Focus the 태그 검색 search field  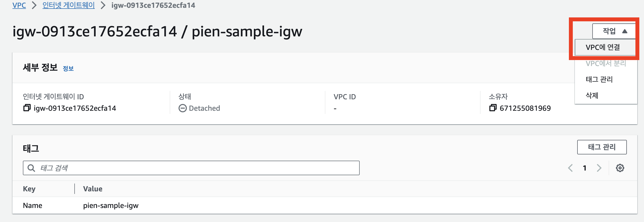coord(191,168)
